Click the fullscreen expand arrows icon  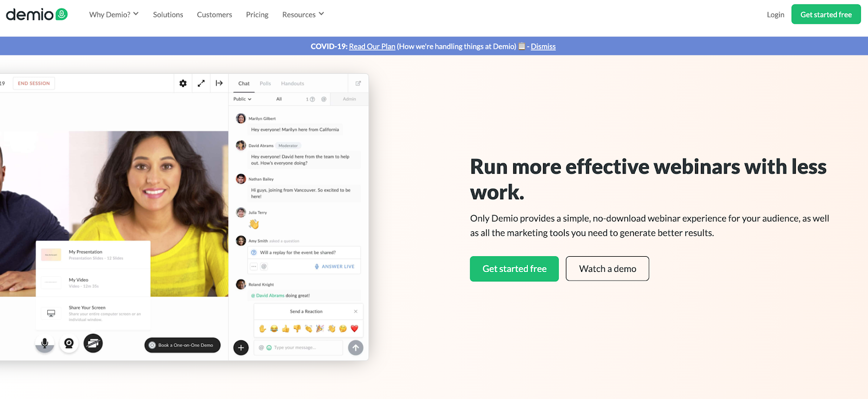[201, 83]
